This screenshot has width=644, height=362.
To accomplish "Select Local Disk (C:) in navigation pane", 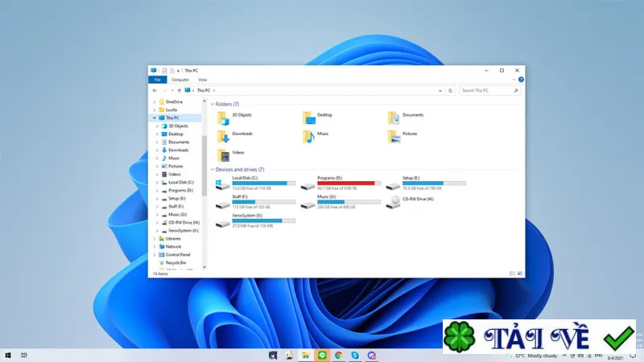I will pos(180,183).
